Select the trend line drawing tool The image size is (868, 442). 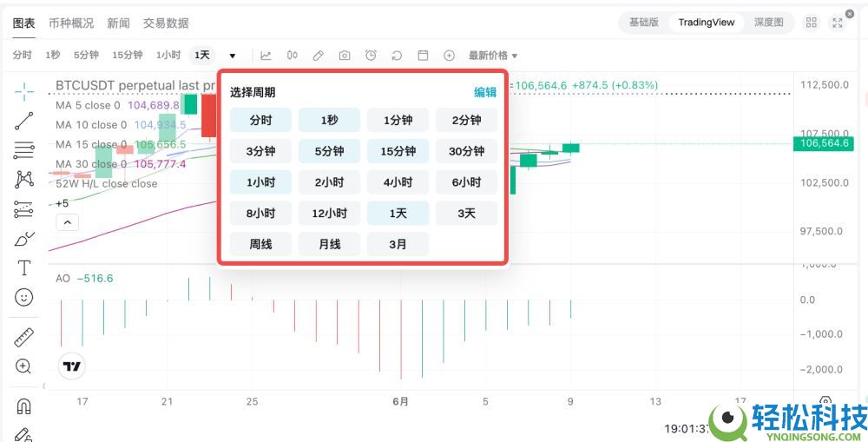[x=23, y=121]
